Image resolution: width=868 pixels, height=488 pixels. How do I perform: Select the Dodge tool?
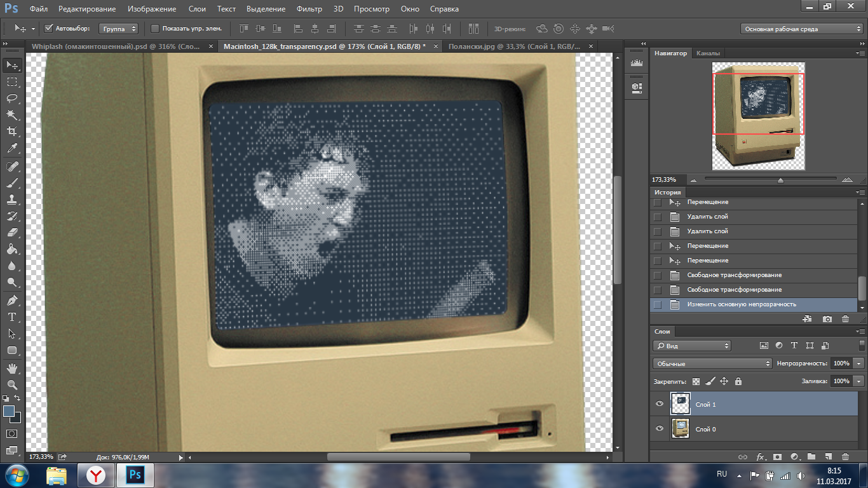[x=12, y=282]
